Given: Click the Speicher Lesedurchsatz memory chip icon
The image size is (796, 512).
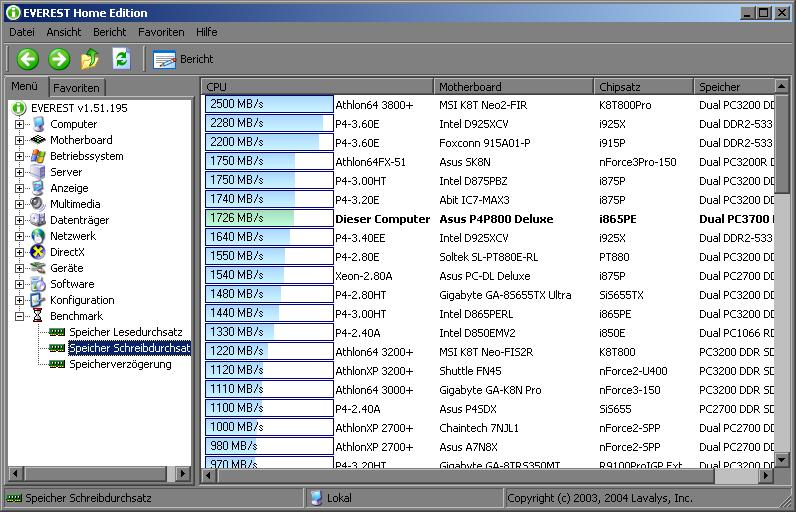Looking at the screenshot, I should click(x=57, y=332).
